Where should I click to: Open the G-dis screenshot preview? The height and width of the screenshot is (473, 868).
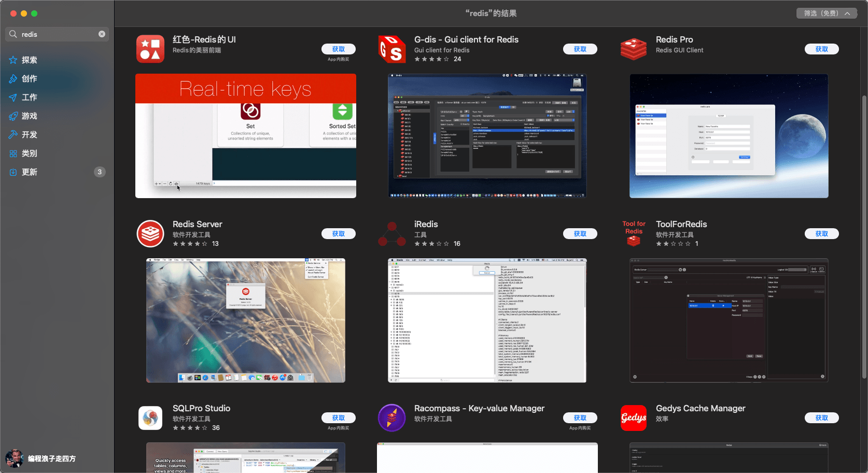(487, 136)
